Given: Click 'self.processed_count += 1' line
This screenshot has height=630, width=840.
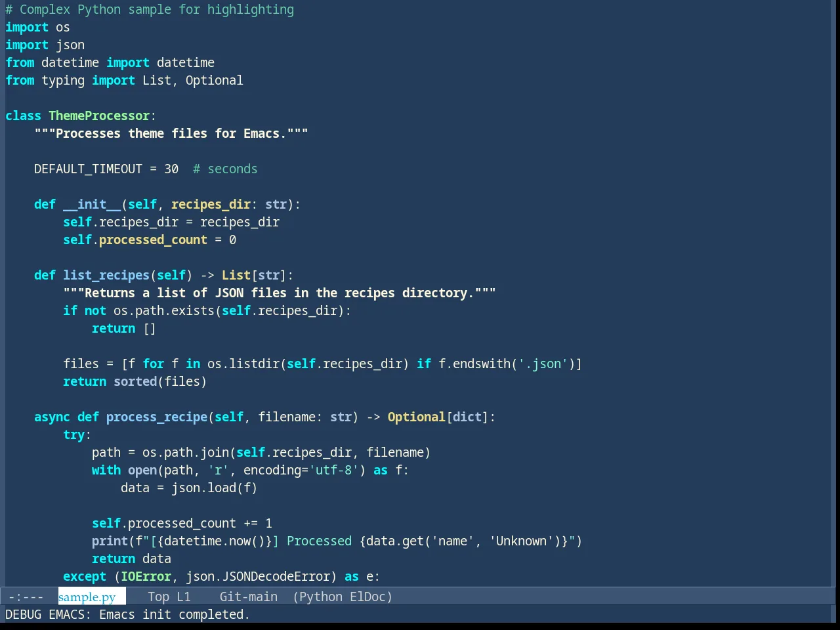Looking at the screenshot, I should coord(182,523).
